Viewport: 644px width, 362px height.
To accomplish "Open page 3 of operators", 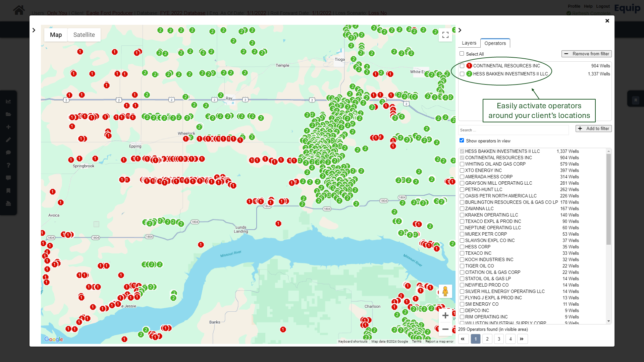I will click(499, 339).
